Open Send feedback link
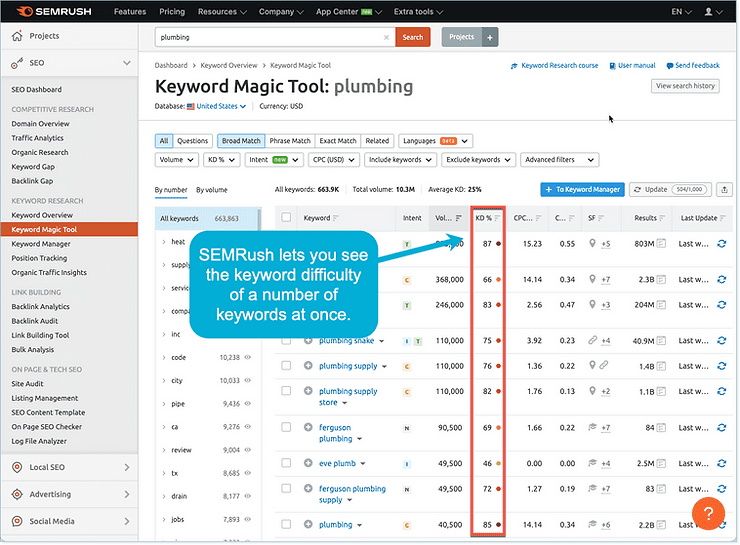Image resolution: width=740 pixels, height=545 pixels. pyautogui.click(x=693, y=66)
